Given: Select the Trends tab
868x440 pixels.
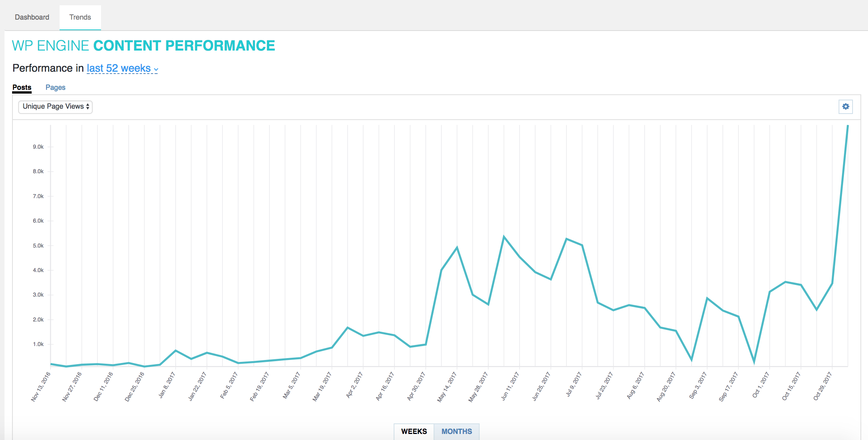Looking at the screenshot, I should click(x=80, y=17).
